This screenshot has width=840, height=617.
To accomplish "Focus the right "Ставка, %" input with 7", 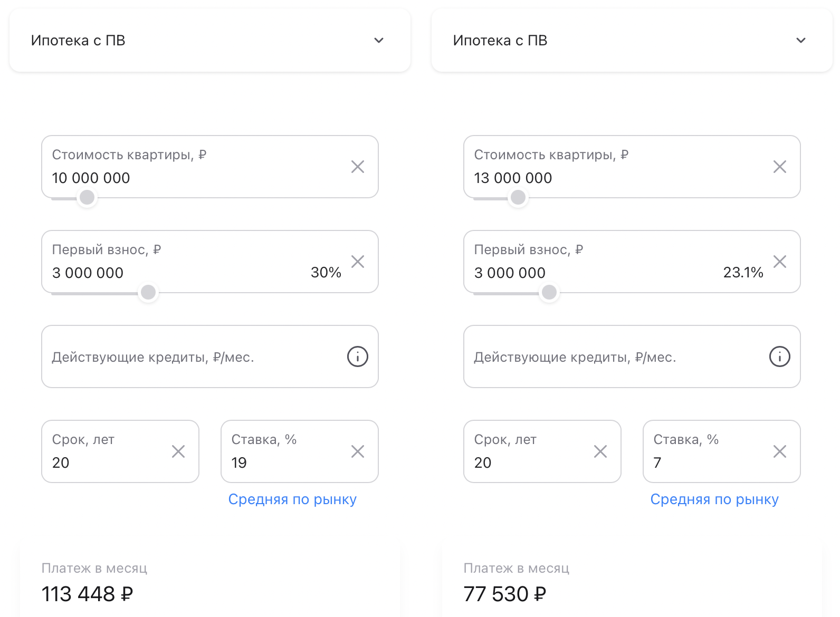I will click(x=702, y=462).
